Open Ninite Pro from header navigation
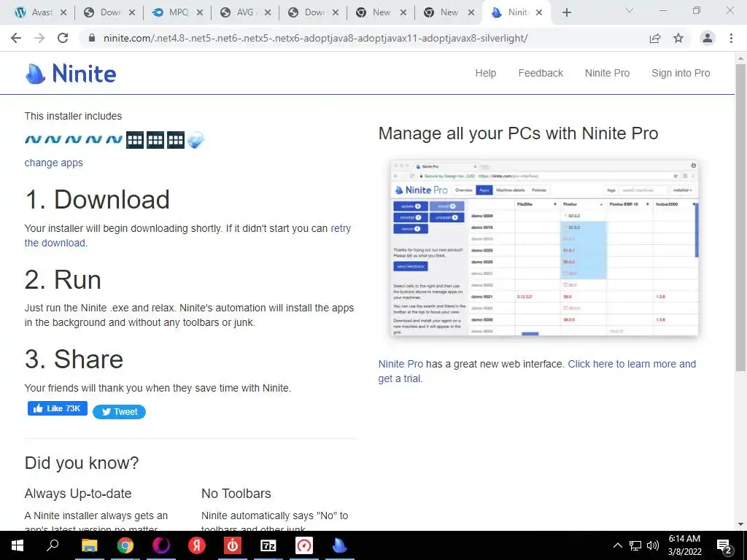Screen dimensions: 747x560 608,74
